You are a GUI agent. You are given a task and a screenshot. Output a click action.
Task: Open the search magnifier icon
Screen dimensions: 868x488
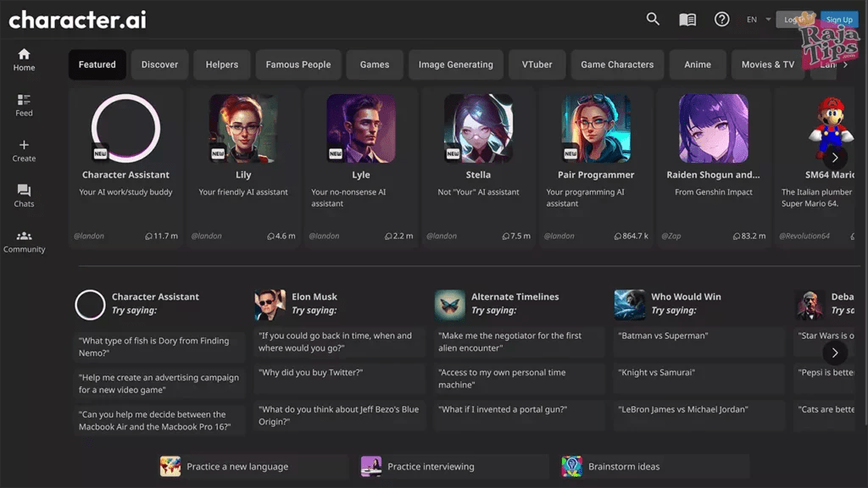tap(653, 19)
